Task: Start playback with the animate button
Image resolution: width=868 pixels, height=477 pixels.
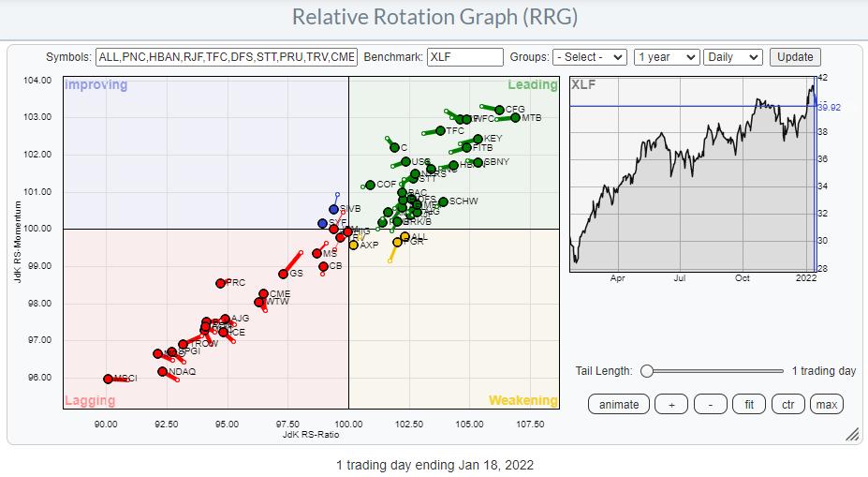Action: [619, 404]
